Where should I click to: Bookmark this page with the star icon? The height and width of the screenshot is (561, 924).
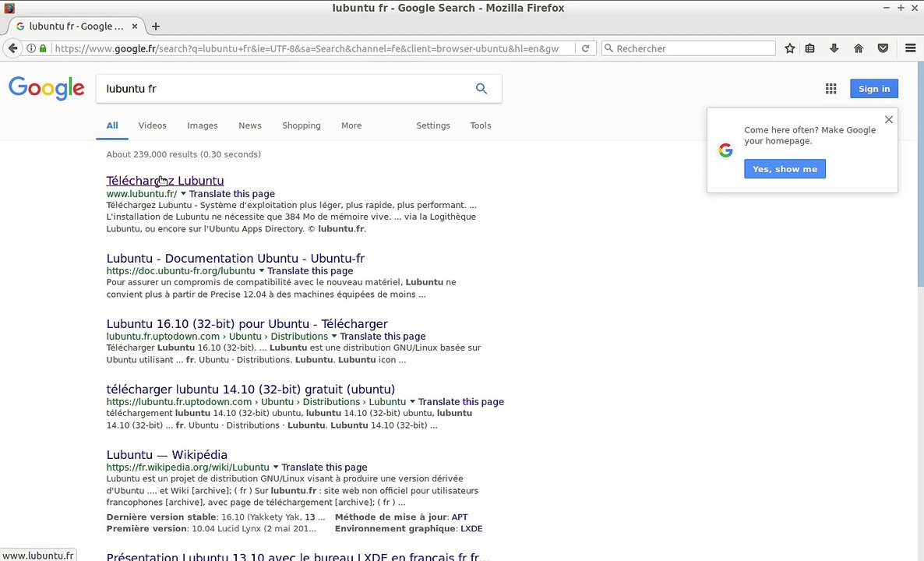click(790, 48)
